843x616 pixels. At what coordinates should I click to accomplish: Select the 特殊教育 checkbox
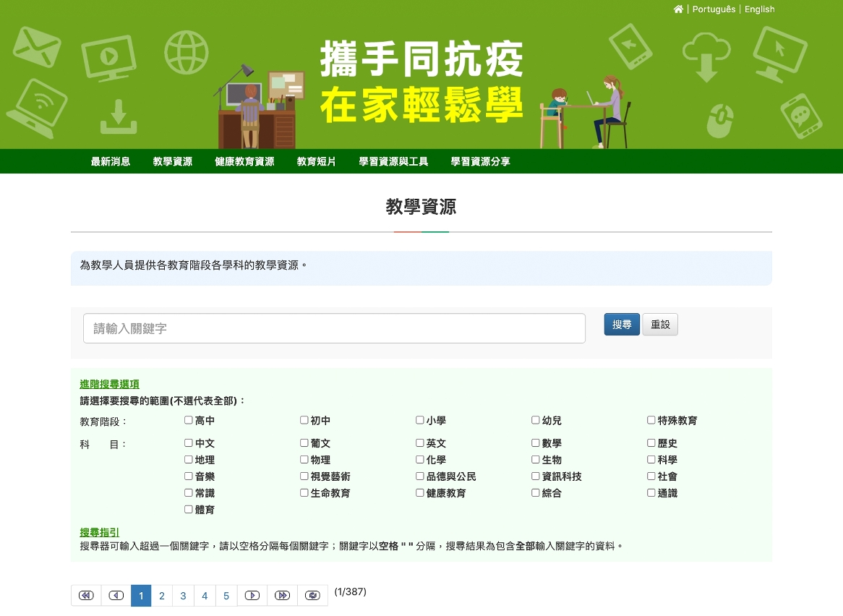coord(651,420)
